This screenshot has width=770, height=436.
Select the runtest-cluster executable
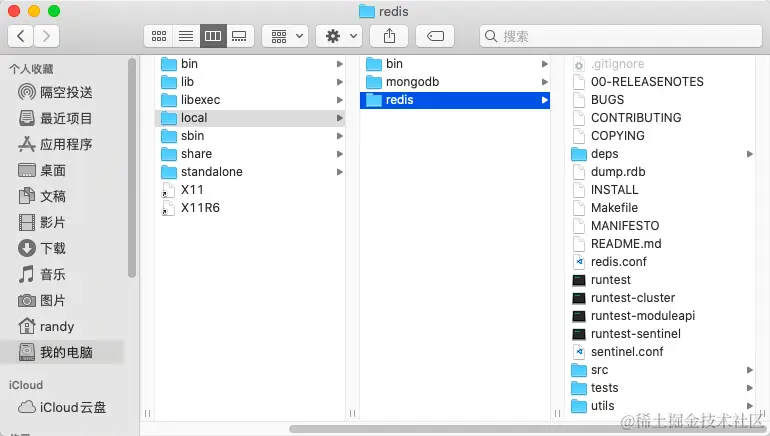pyautogui.click(x=660, y=298)
